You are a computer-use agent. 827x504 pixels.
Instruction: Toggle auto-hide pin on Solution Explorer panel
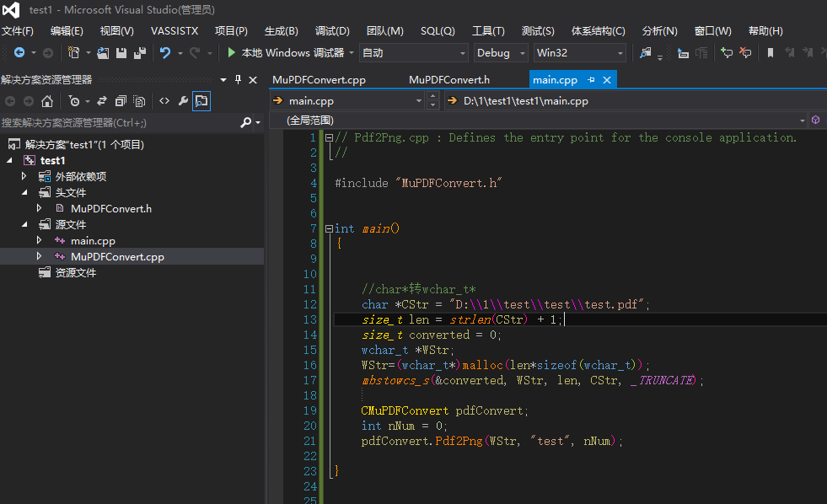pos(238,80)
